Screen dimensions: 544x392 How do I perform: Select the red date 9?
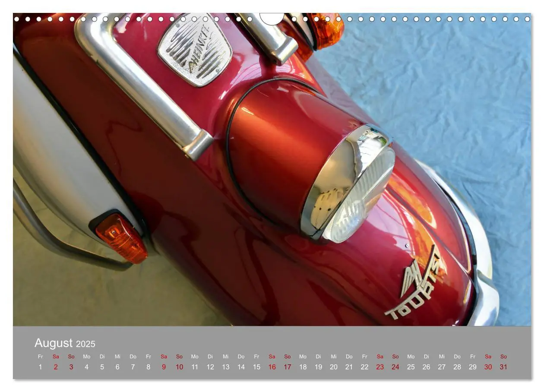(164, 367)
